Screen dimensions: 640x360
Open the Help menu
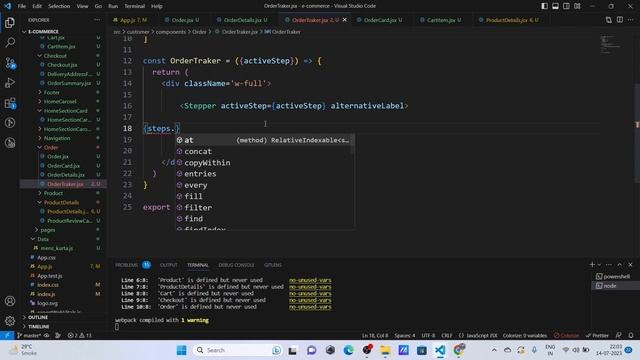[157, 6]
